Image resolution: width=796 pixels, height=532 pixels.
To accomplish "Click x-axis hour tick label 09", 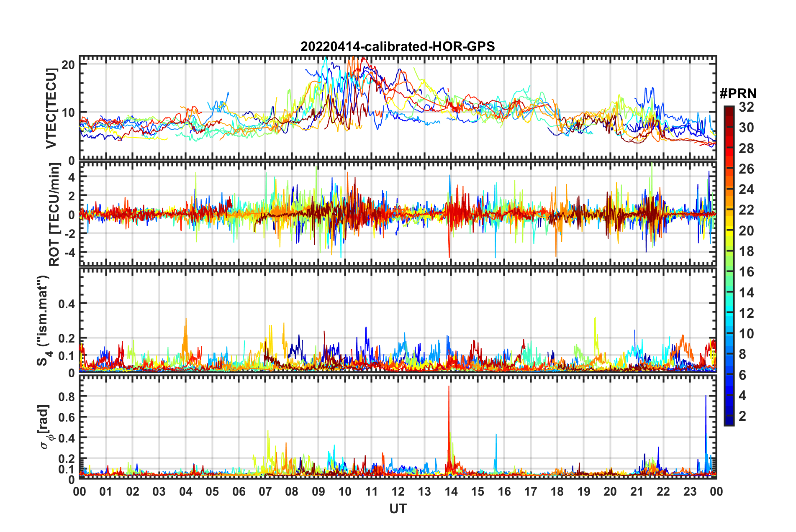I will [318, 491].
